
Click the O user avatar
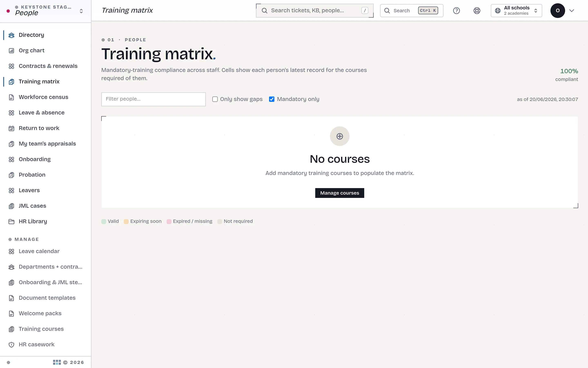point(558,11)
